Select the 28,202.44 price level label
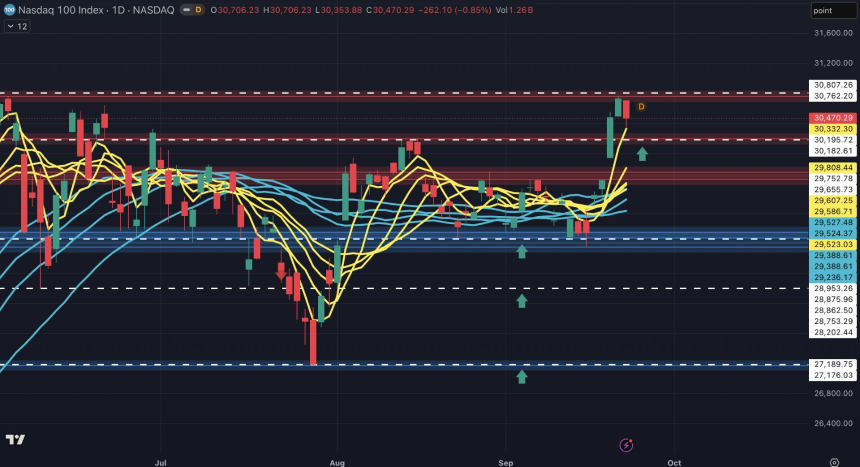 click(833, 332)
